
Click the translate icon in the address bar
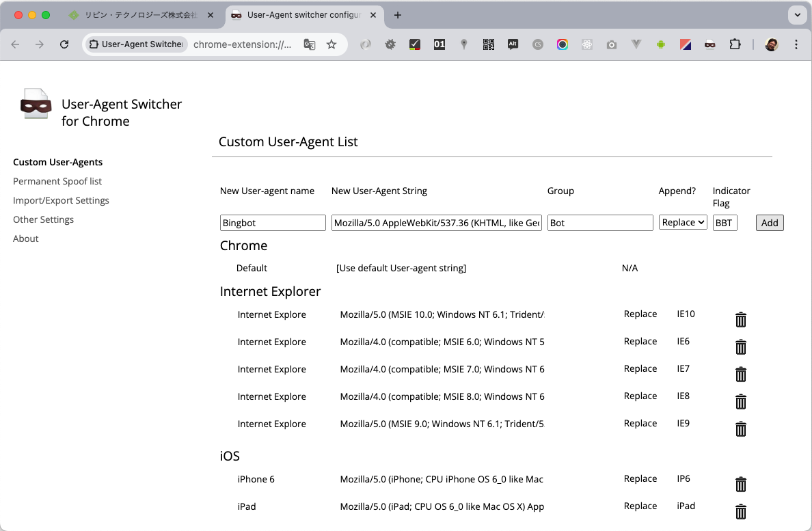point(310,44)
